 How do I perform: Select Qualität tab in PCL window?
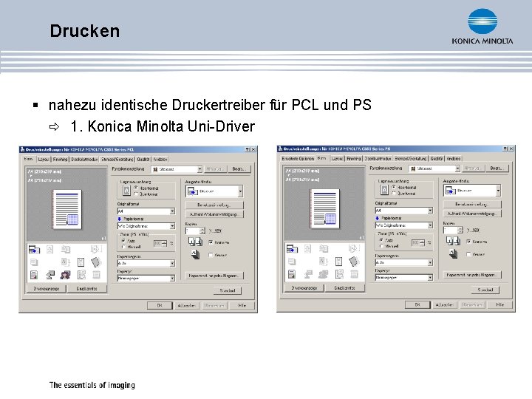click(x=143, y=159)
